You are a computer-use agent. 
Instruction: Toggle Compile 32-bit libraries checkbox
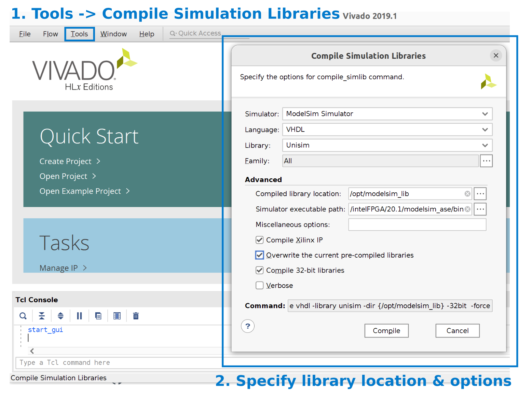260,270
